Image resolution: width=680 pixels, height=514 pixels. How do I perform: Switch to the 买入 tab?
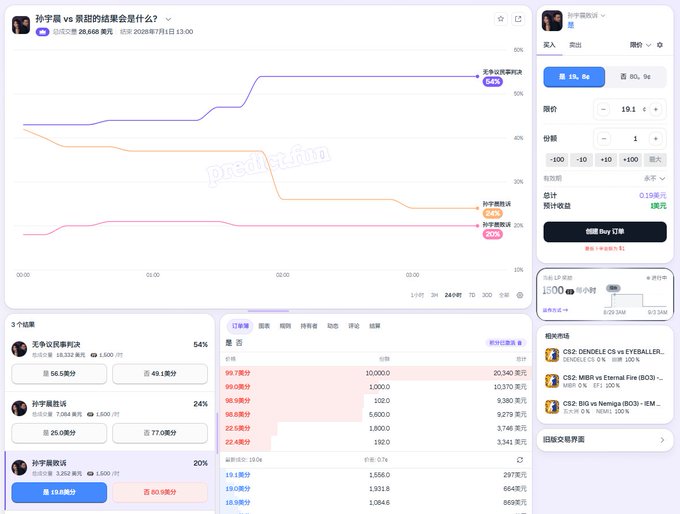point(549,45)
